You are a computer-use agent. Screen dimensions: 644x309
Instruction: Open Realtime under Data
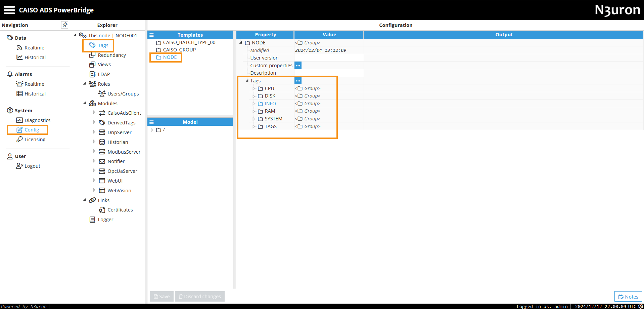tap(31, 48)
